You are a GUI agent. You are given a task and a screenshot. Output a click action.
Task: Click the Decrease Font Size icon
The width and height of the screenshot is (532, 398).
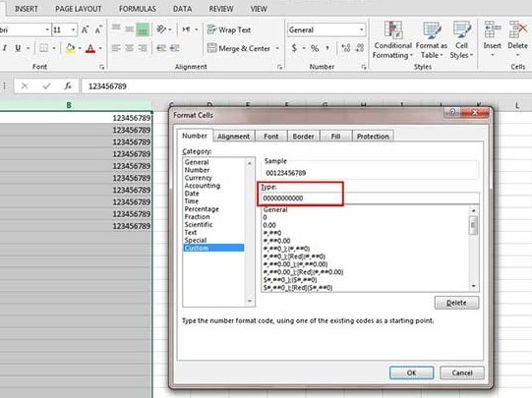pos(98,29)
